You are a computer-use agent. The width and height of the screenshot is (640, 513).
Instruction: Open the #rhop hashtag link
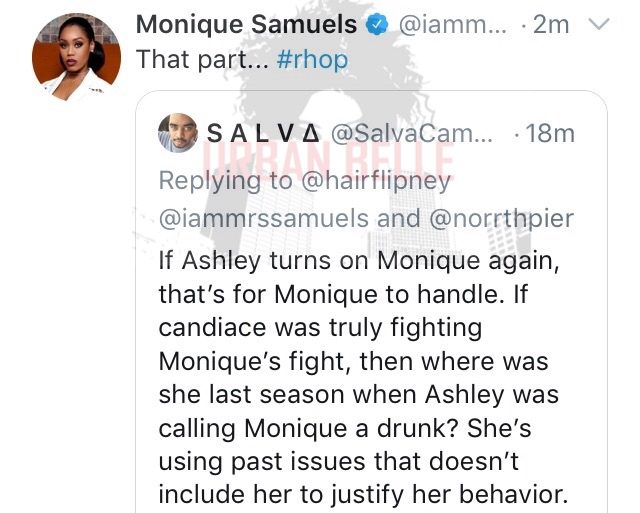312,59
